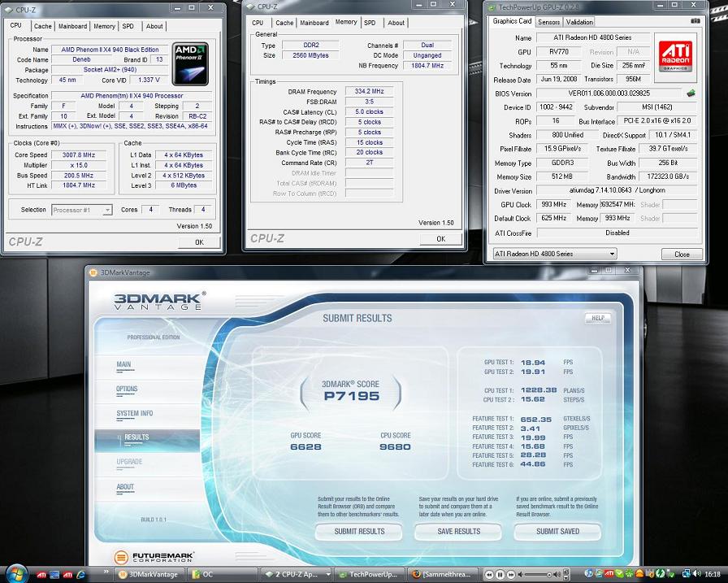Viewport: 728px width, 583px height.
Task: Click the taskbar clock showing 16:18
Action: click(713, 574)
